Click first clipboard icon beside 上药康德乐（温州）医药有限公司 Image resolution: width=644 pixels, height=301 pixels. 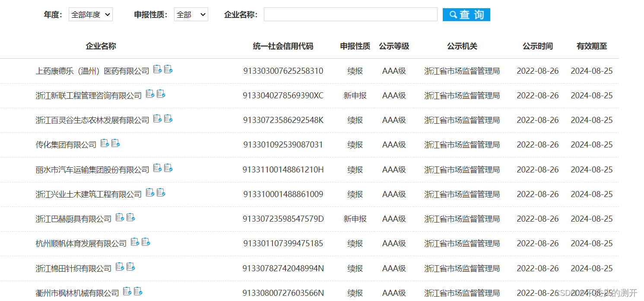coord(157,69)
